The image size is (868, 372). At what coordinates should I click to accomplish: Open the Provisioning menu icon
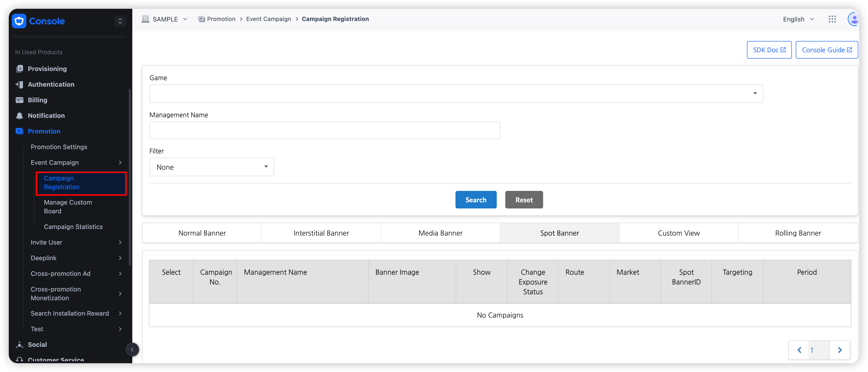[20, 69]
